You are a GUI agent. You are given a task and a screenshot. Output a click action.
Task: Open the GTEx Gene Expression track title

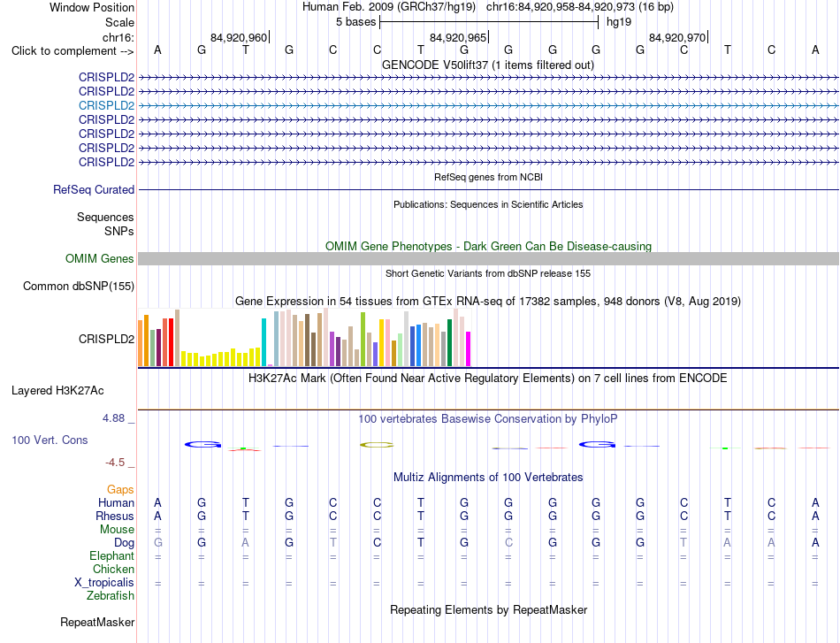tap(488, 301)
